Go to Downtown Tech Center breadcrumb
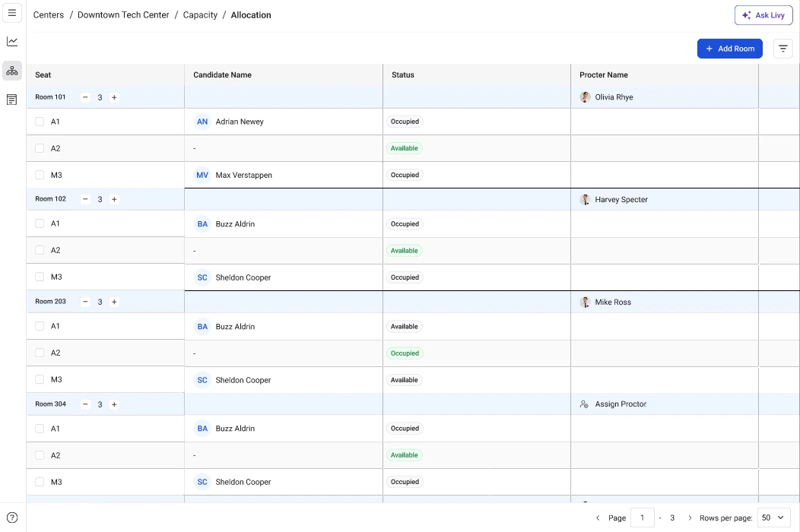The width and height of the screenshot is (800, 532). (123, 14)
